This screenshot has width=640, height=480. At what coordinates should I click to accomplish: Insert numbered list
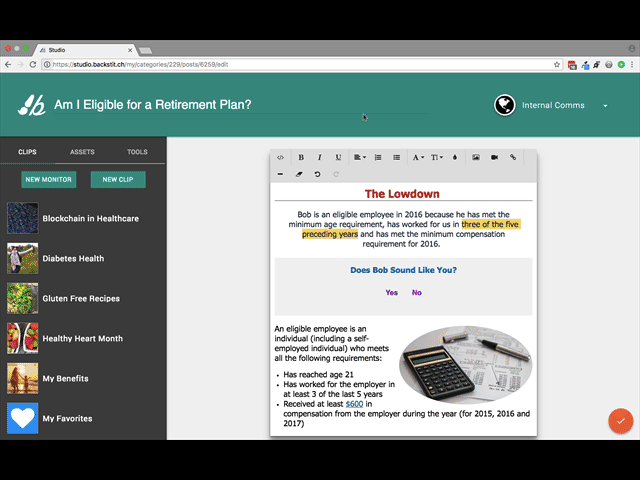pos(378,158)
